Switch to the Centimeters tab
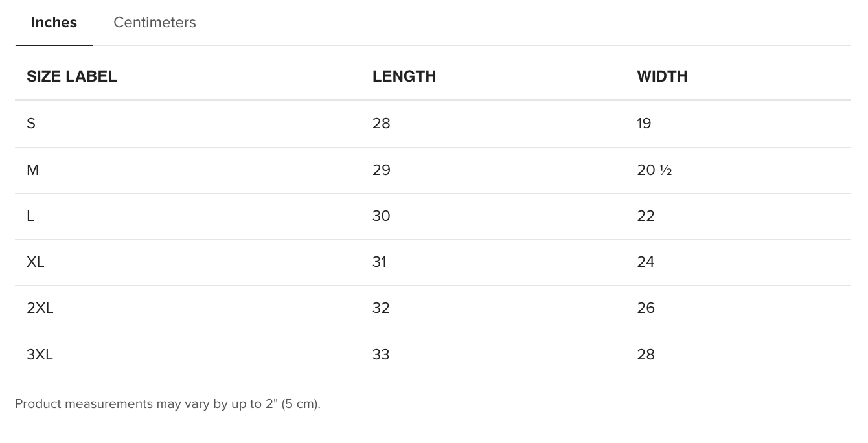 155,23
